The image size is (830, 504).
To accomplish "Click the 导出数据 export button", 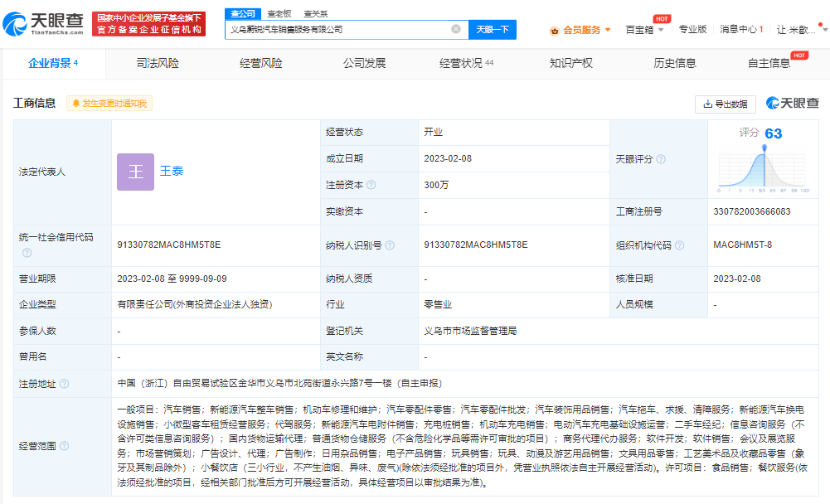I will click(725, 104).
